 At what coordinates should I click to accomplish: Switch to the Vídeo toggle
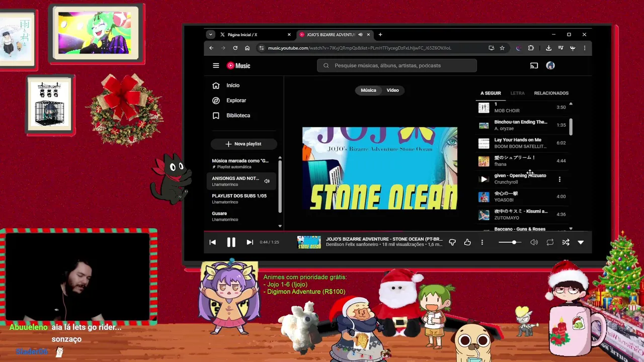tap(392, 90)
